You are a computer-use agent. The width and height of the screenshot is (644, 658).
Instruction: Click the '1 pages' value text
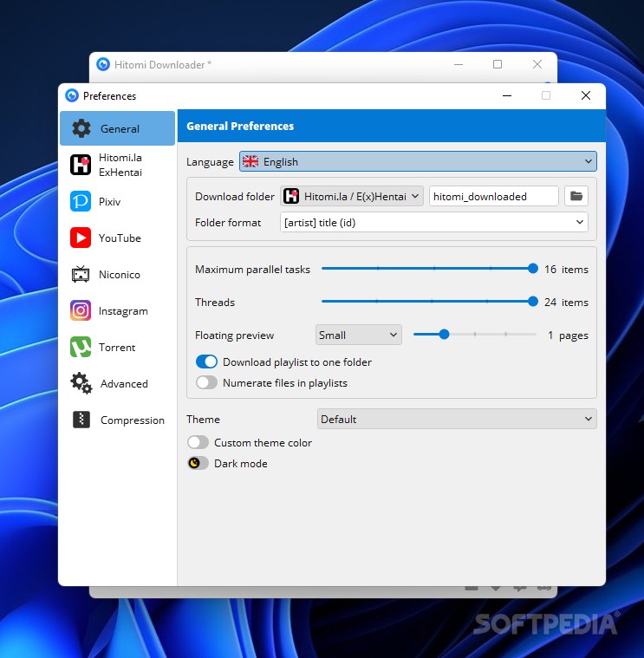point(568,336)
